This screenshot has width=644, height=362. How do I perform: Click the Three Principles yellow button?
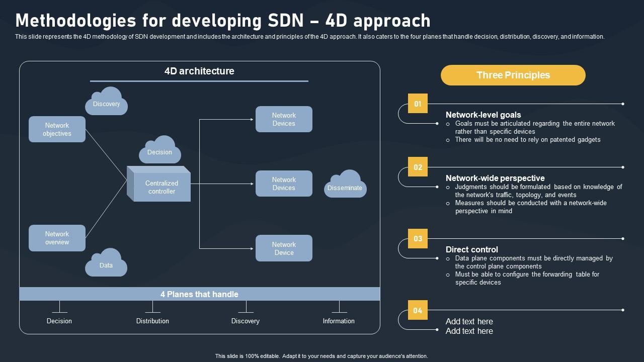click(x=513, y=75)
